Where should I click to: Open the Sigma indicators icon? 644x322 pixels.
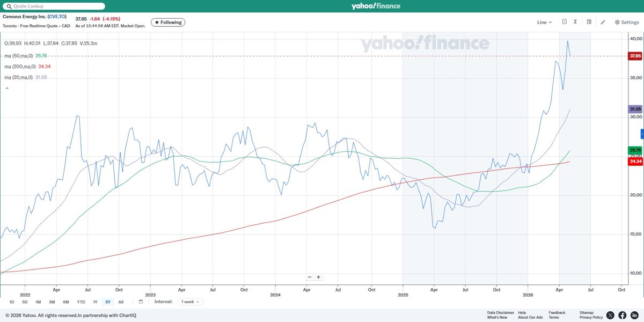click(x=575, y=22)
